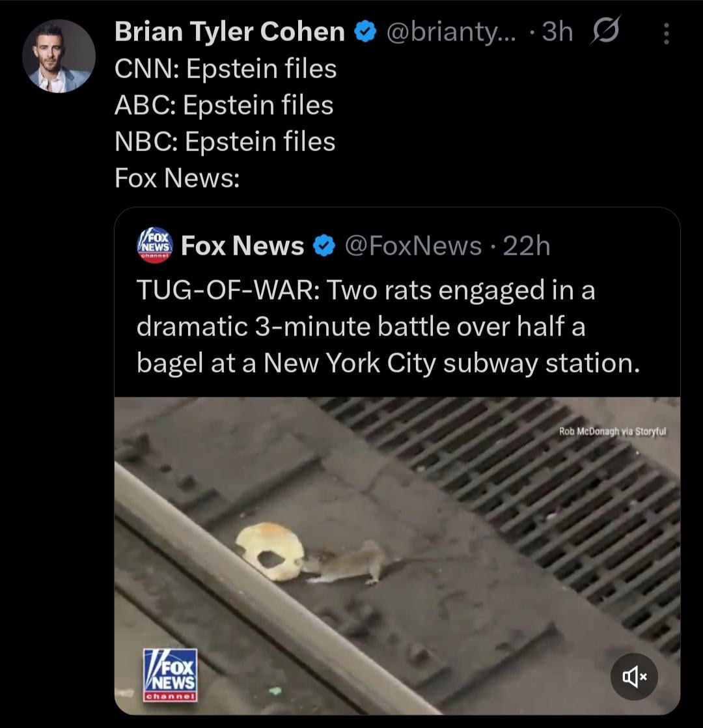The height and width of the screenshot is (728, 703).
Task: Click the 'NBC: Epstein files' line
Action: point(225,141)
